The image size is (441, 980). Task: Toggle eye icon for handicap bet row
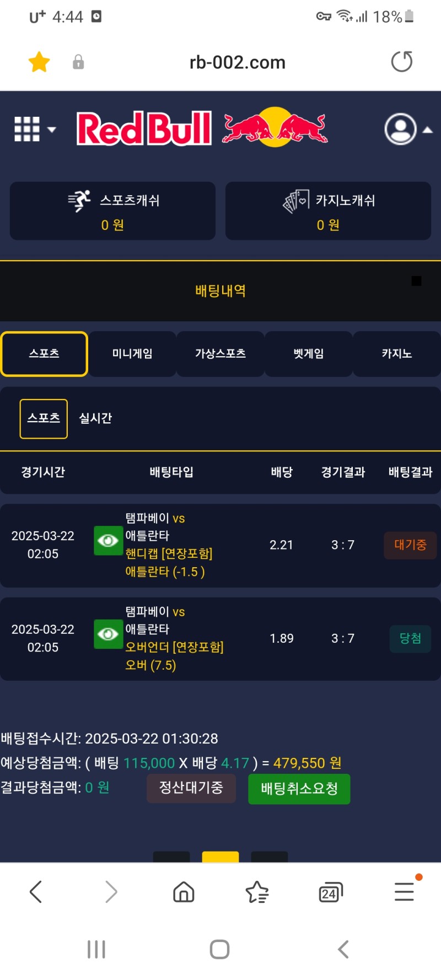pos(108,541)
